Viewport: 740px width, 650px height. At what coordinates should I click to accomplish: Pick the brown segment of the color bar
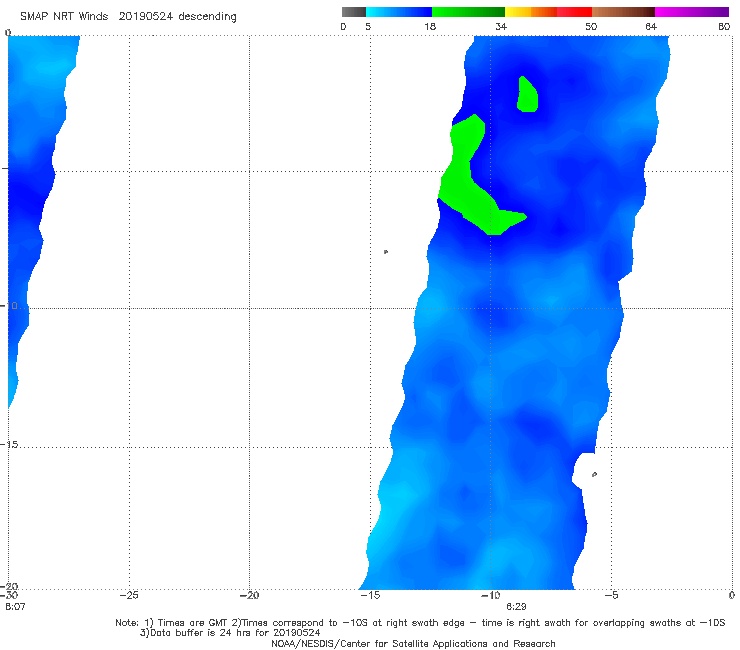click(623, 12)
